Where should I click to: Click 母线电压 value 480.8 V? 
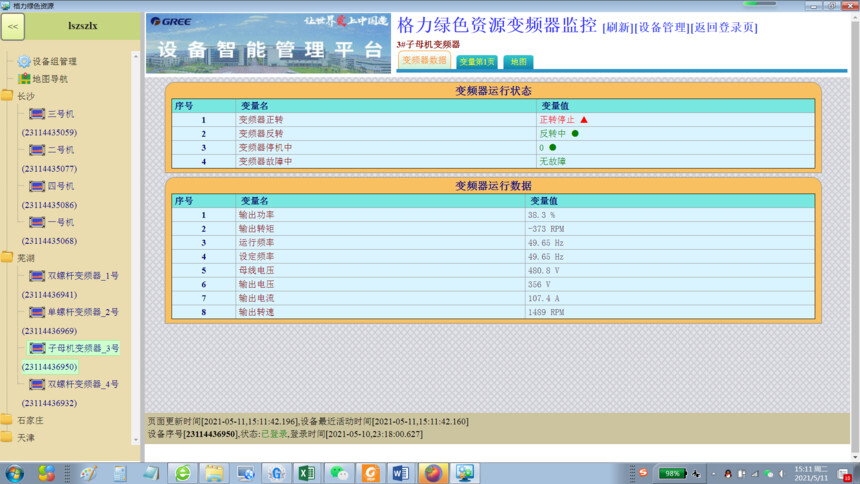tap(544, 271)
